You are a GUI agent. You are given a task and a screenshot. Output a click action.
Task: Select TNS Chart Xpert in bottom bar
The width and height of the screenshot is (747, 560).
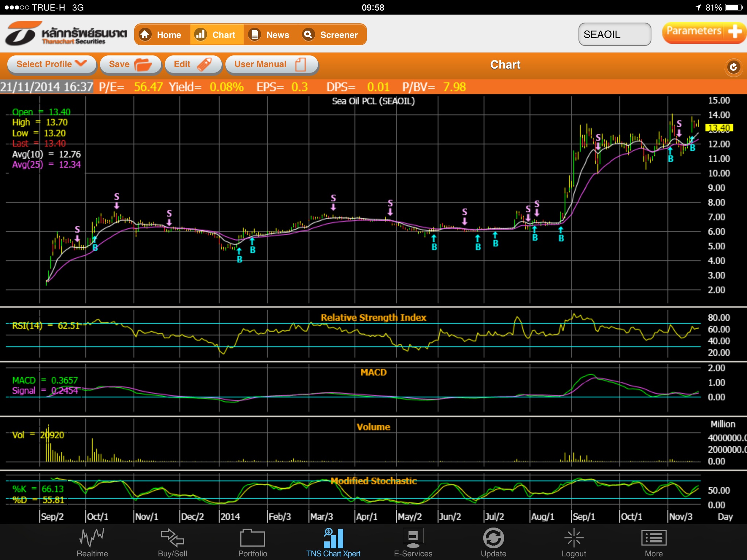point(333,542)
